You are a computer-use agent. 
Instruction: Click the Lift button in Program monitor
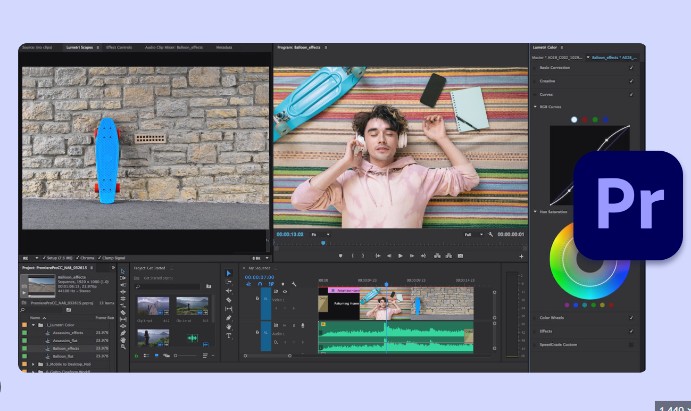coord(437,255)
